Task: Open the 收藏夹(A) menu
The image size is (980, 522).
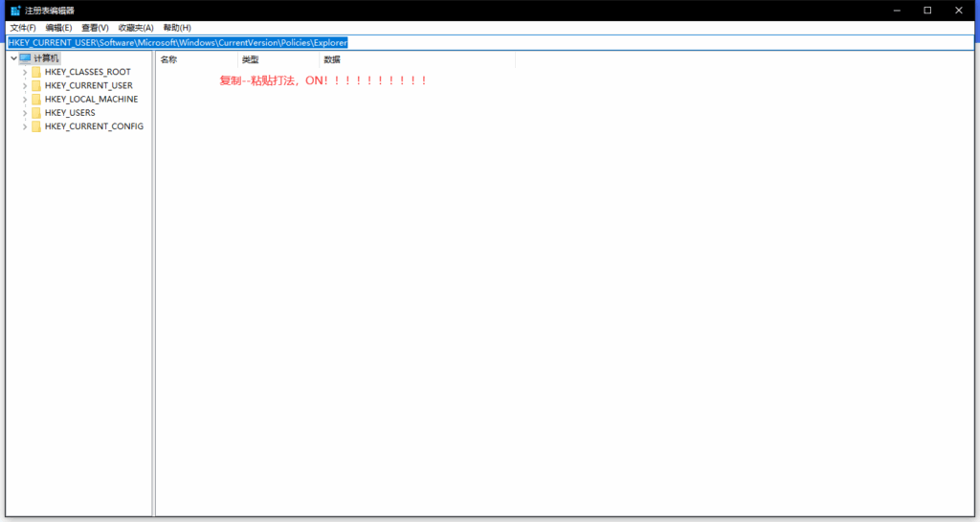Action: pyautogui.click(x=136, y=28)
